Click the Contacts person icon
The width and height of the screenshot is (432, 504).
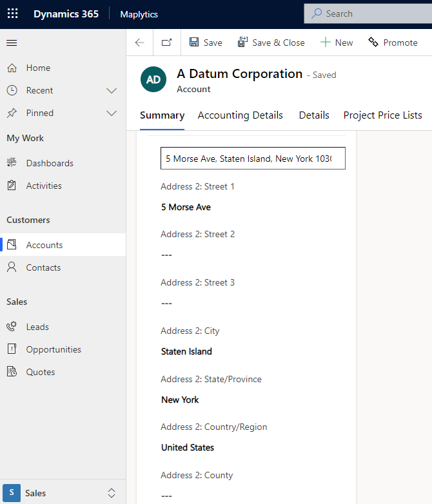click(x=12, y=267)
